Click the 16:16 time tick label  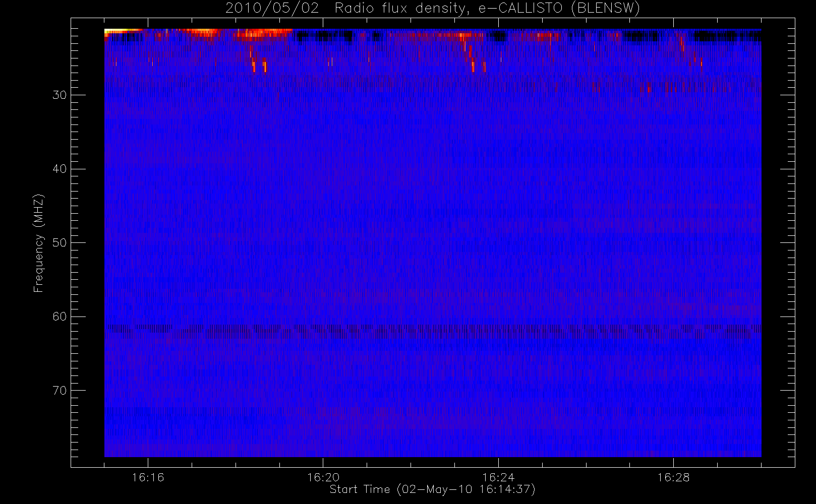148,477
